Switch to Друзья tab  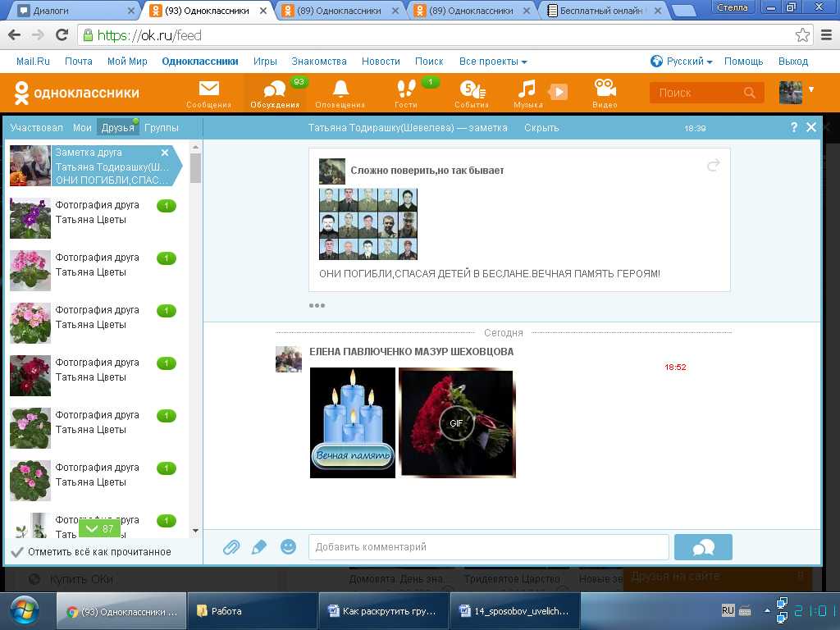click(117, 127)
